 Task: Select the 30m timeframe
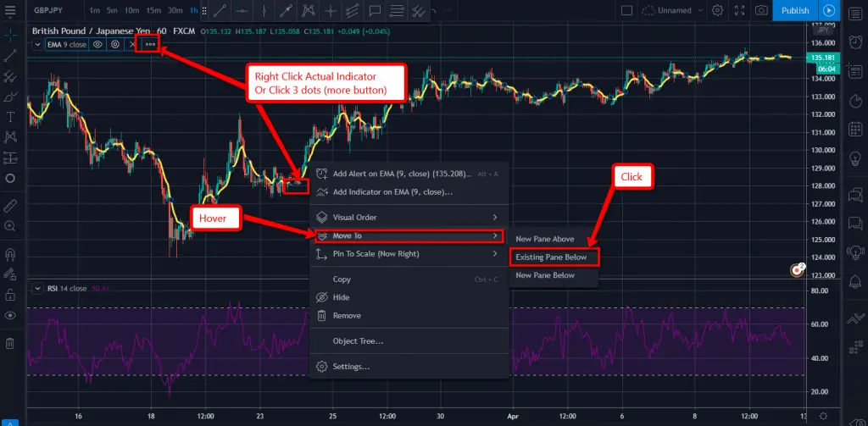pyautogui.click(x=175, y=10)
